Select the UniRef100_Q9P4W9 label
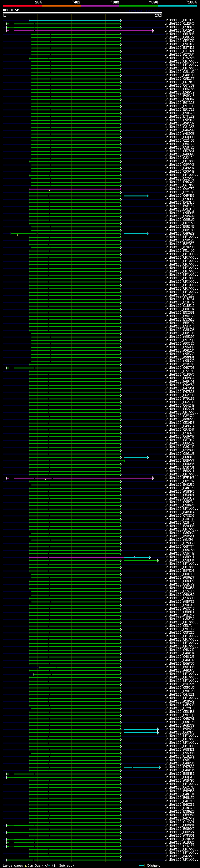 point(179,216)
